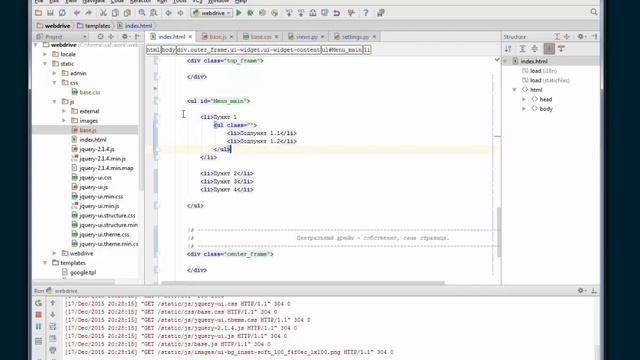This screenshot has height=360, width=640.
Task: Hide the Project tool window
Action: coord(138,37)
